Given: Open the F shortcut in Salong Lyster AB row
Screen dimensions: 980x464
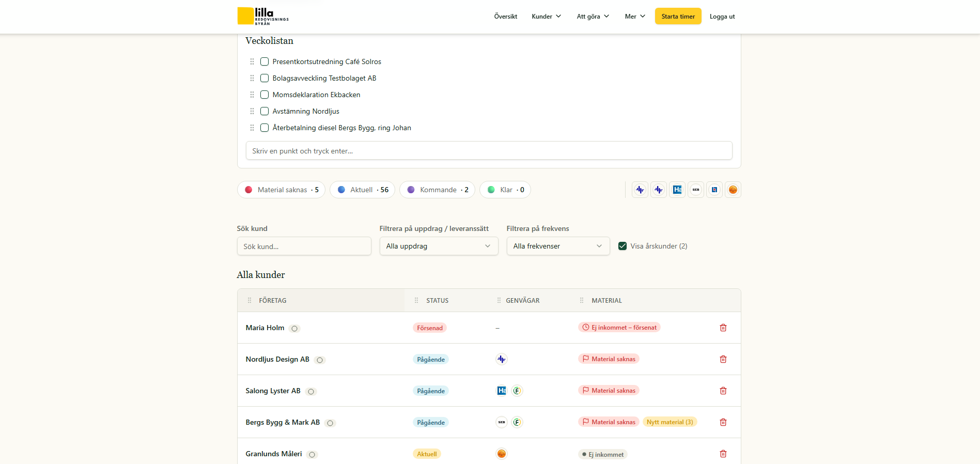Looking at the screenshot, I should tap(517, 391).
